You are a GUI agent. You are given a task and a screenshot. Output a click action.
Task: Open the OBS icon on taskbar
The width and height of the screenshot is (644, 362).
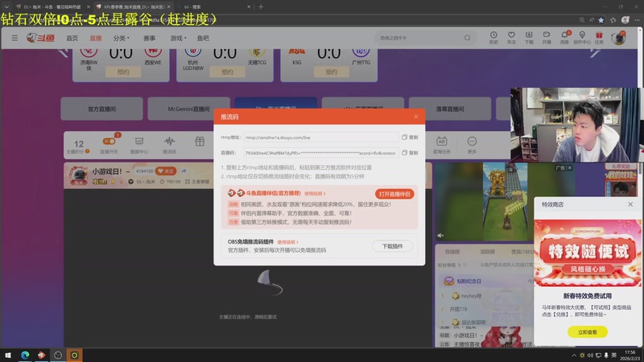(58, 355)
